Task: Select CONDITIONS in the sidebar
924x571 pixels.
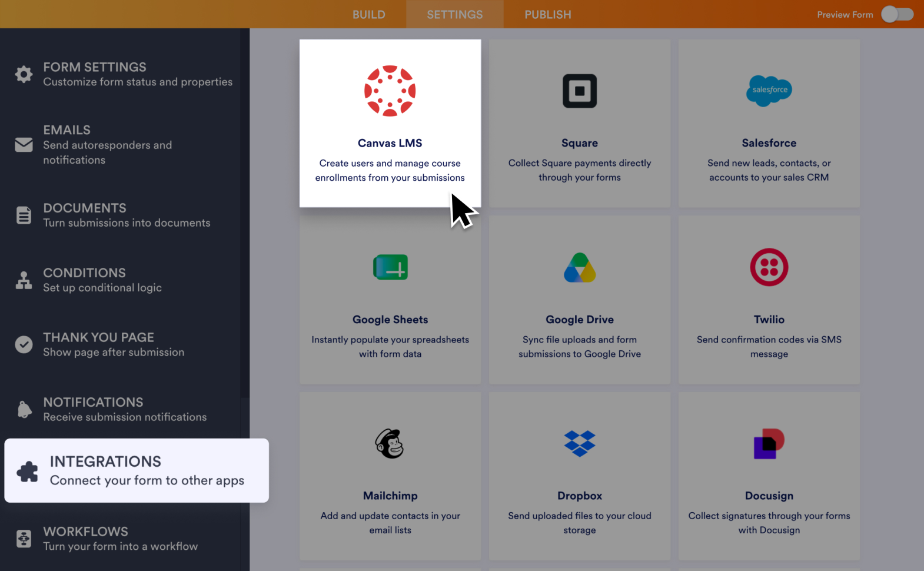Action: 84,273
